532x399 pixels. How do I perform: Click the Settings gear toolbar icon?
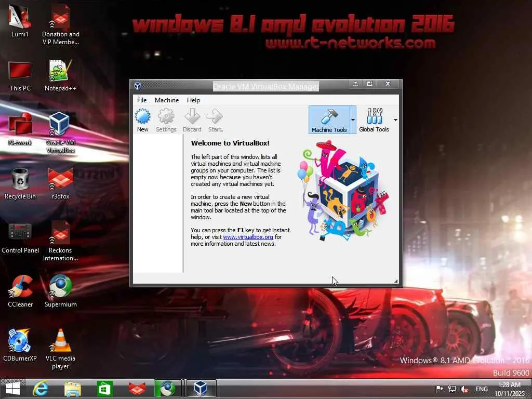coord(166,120)
